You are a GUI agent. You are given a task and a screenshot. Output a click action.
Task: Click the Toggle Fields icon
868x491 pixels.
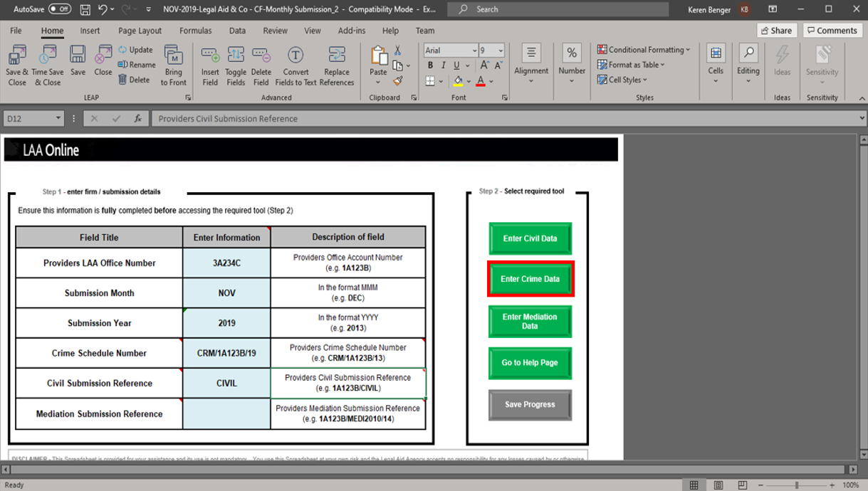tap(236, 56)
